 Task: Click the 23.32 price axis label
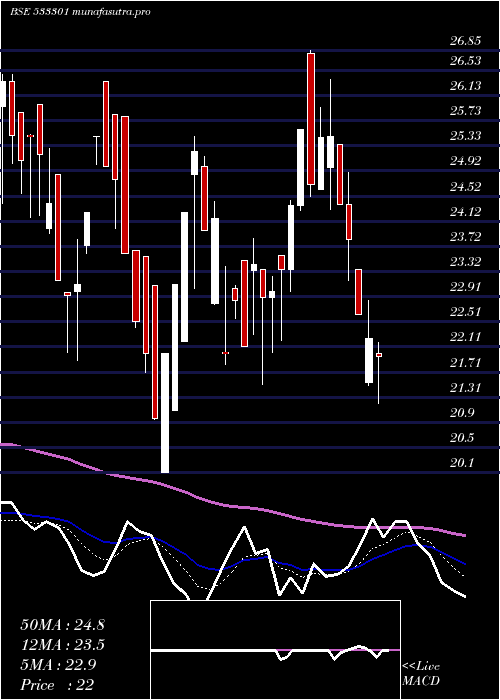pos(466,261)
